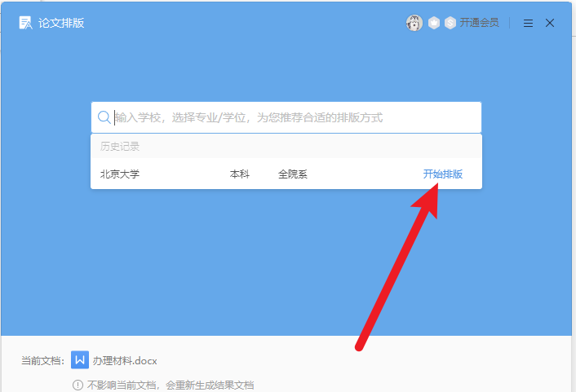Click the 历史记录 header
Screen dimensions: 576x392
[x=120, y=147]
